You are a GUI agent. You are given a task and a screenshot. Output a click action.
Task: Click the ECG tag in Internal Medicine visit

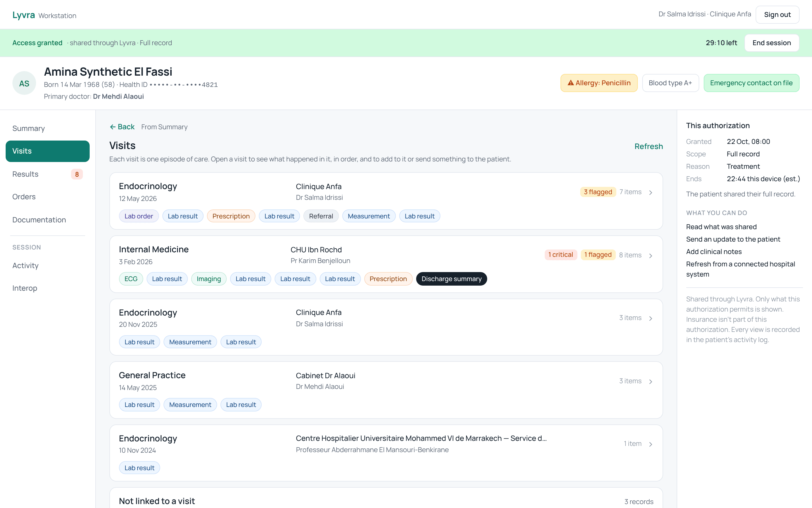[x=131, y=279]
